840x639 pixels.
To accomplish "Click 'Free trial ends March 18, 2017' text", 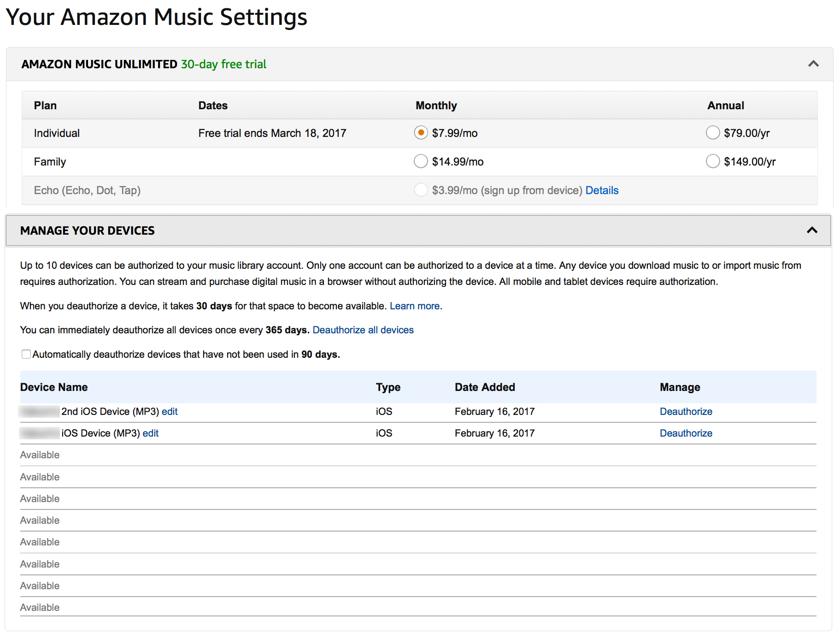I will (272, 133).
